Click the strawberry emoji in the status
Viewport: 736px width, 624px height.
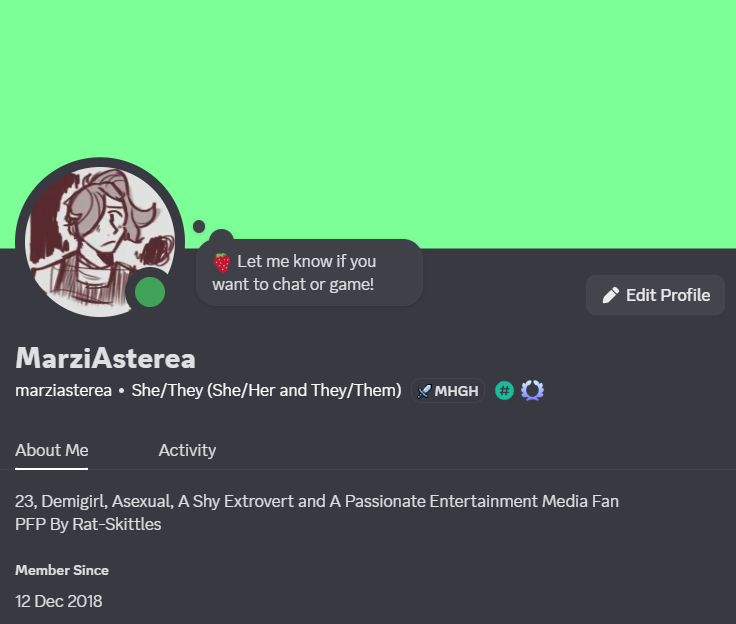click(222, 262)
